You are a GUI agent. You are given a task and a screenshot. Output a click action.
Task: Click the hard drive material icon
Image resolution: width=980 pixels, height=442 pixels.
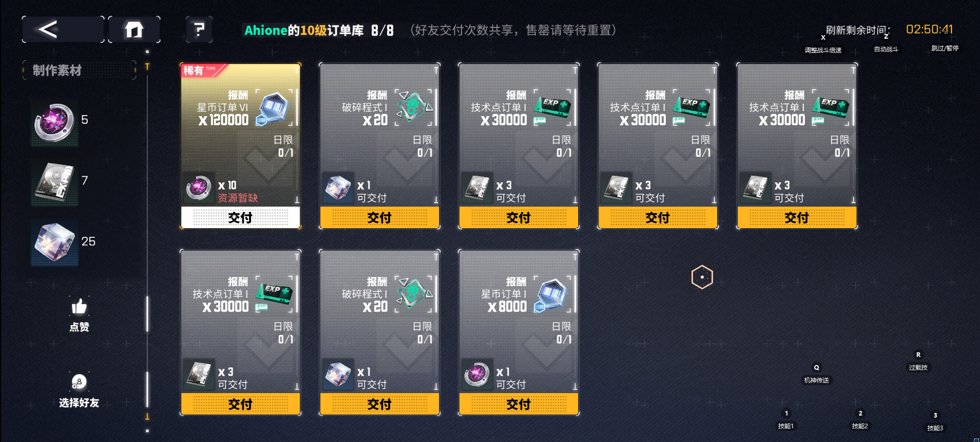pos(55,182)
